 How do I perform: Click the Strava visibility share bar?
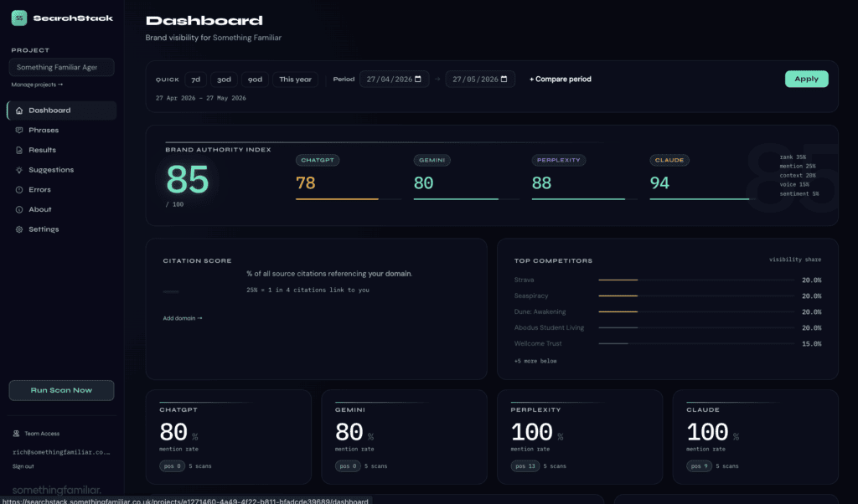[x=696, y=280]
